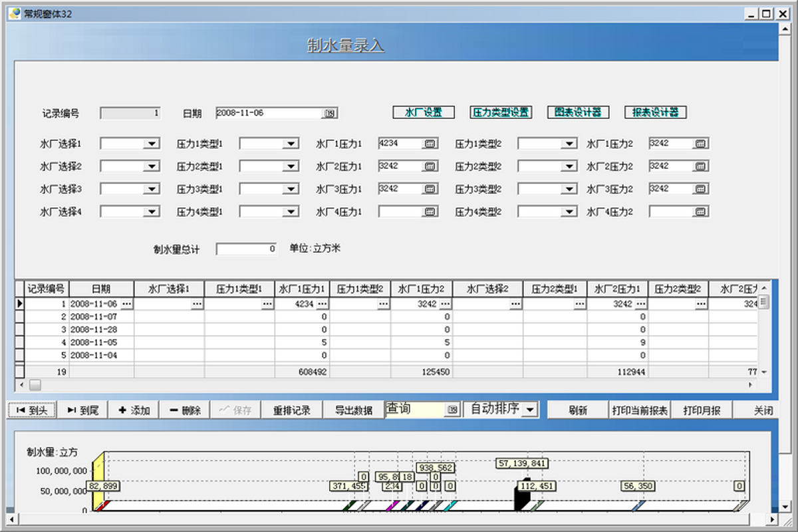Click chart label 938,562

pos(436,467)
